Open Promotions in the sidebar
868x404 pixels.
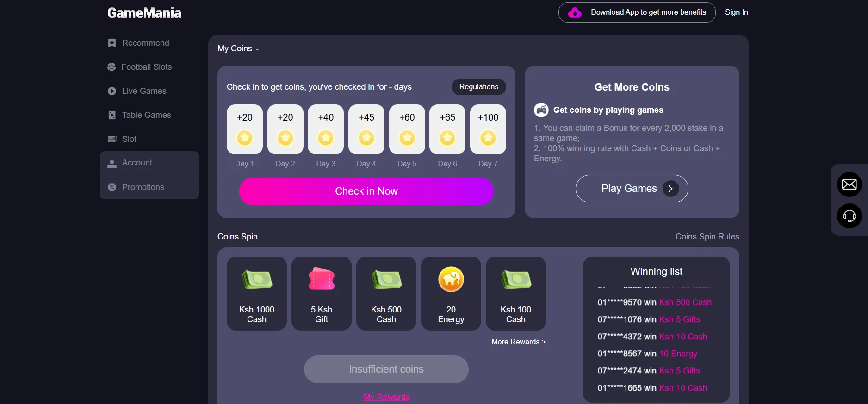click(149, 187)
